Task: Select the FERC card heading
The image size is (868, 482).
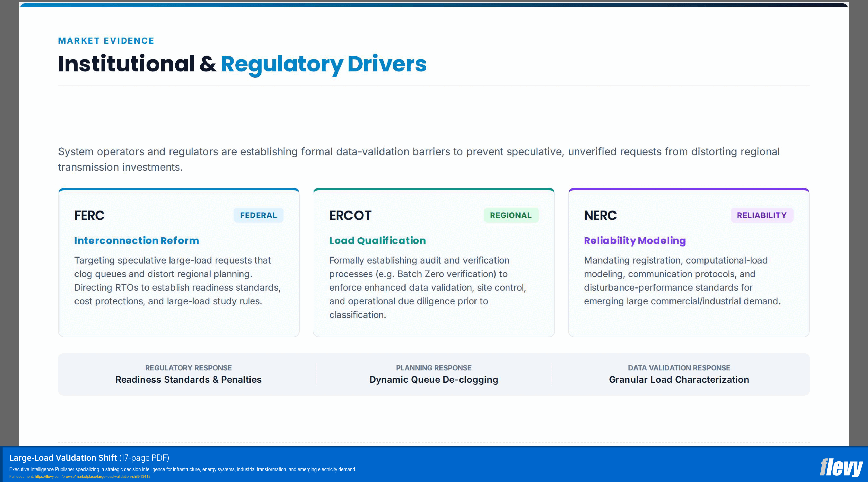Action: pos(89,215)
